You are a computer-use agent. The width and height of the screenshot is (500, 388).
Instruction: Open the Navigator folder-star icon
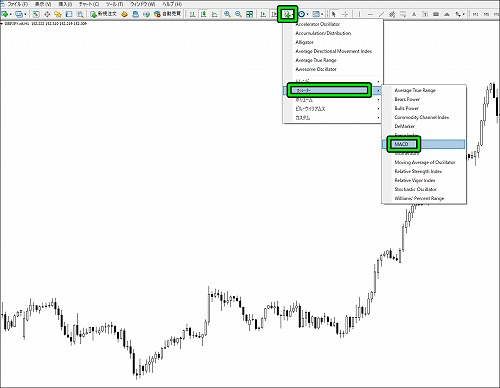coord(58,14)
